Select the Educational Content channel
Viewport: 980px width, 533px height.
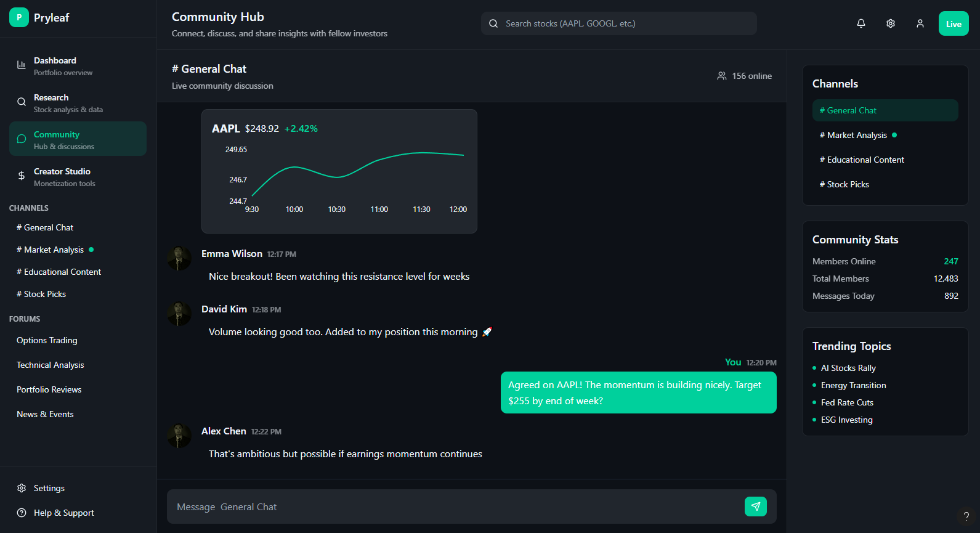click(x=59, y=271)
